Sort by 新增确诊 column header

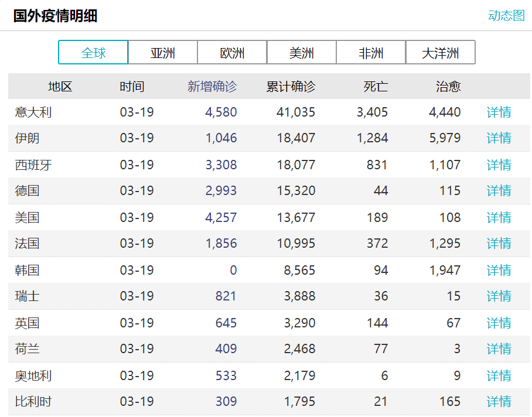click(212, 87)
